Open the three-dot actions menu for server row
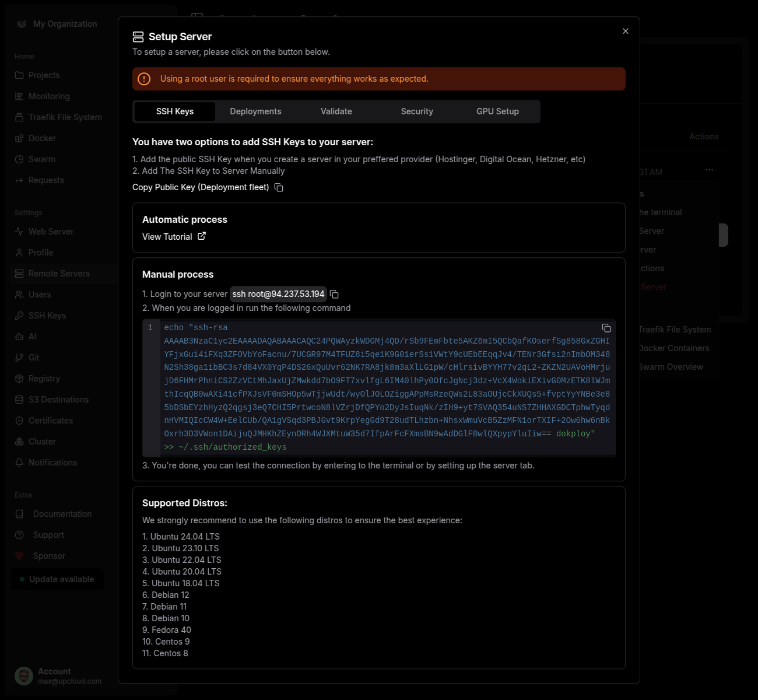Screen dimensions: 758x700 709,170
